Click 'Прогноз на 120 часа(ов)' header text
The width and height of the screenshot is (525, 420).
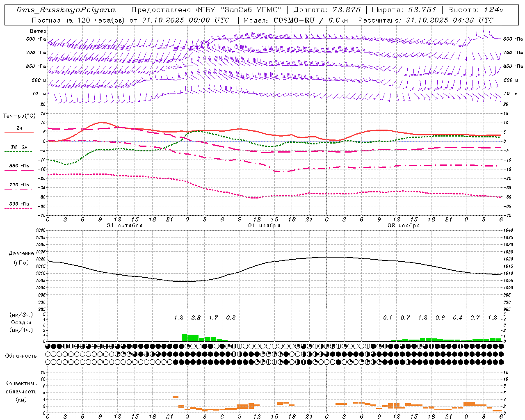[79, 20]
